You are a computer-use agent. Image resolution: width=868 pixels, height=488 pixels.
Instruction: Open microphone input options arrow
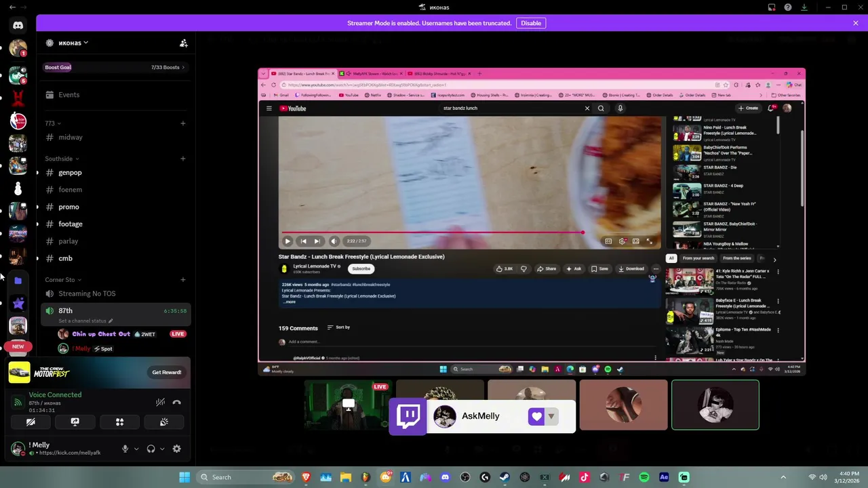point(136,449)
